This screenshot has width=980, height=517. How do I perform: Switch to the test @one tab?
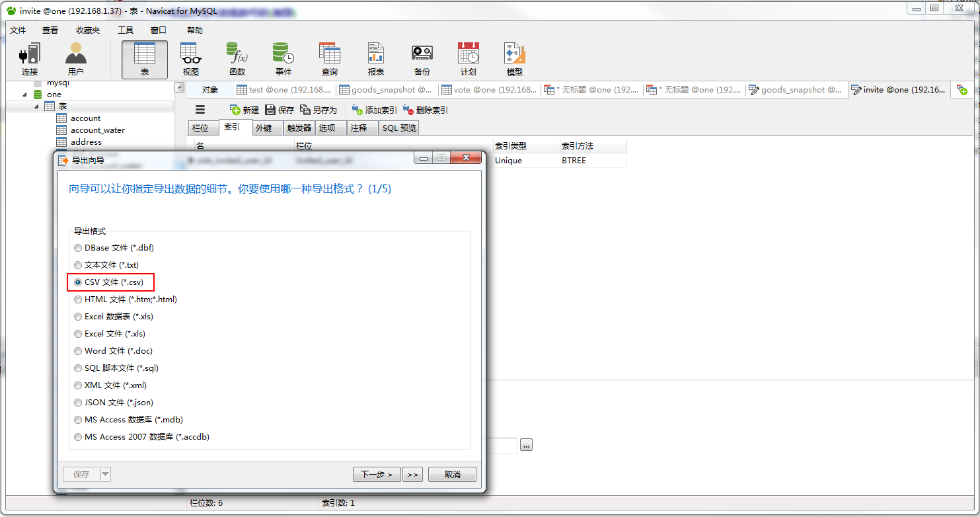tap(285, 90)
